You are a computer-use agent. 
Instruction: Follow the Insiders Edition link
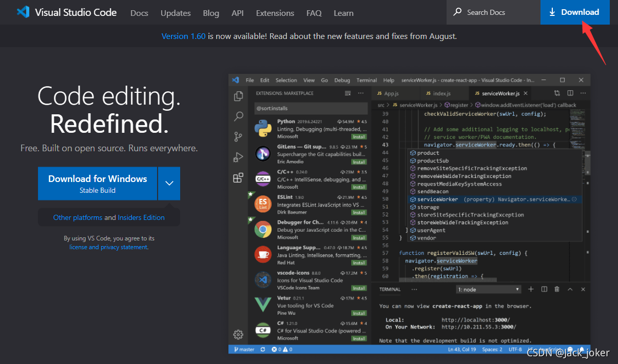pos(141,217)
